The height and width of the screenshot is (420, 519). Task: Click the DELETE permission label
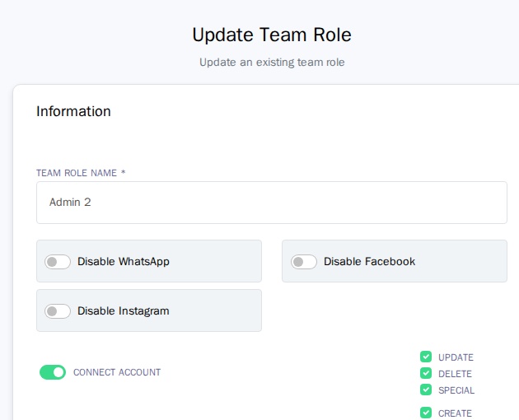point(455,374)
